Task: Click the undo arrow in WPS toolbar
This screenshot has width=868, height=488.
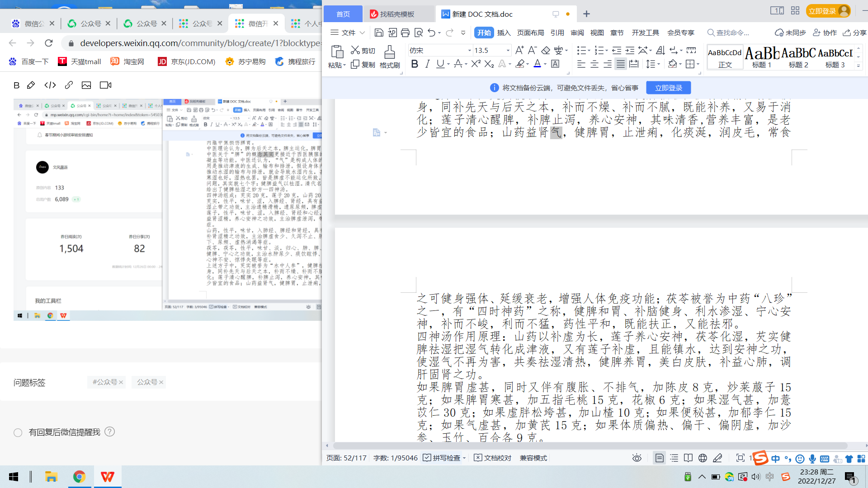Action: coord(431,33)
